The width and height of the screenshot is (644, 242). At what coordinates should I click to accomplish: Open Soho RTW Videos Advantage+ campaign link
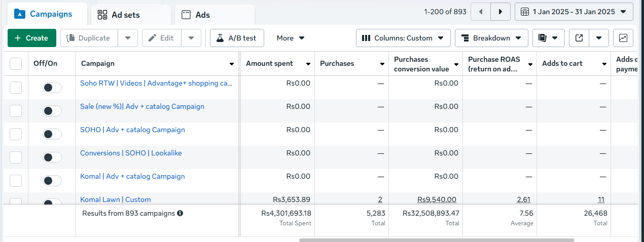click(x=156, y=83)
